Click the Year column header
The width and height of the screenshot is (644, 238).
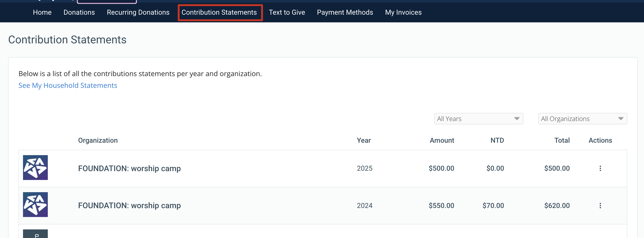[x=363, y=140]
